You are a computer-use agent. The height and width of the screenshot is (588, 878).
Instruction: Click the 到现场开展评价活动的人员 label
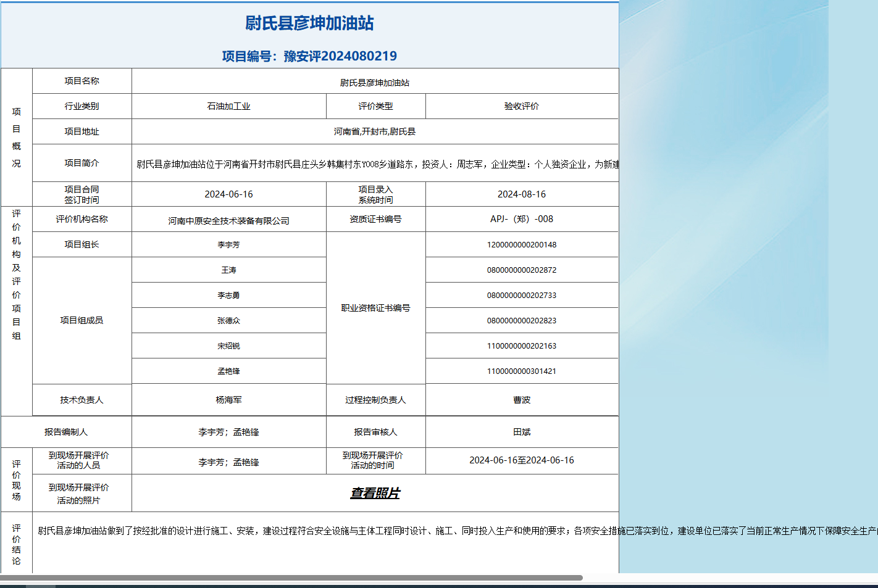pos(78,460)
